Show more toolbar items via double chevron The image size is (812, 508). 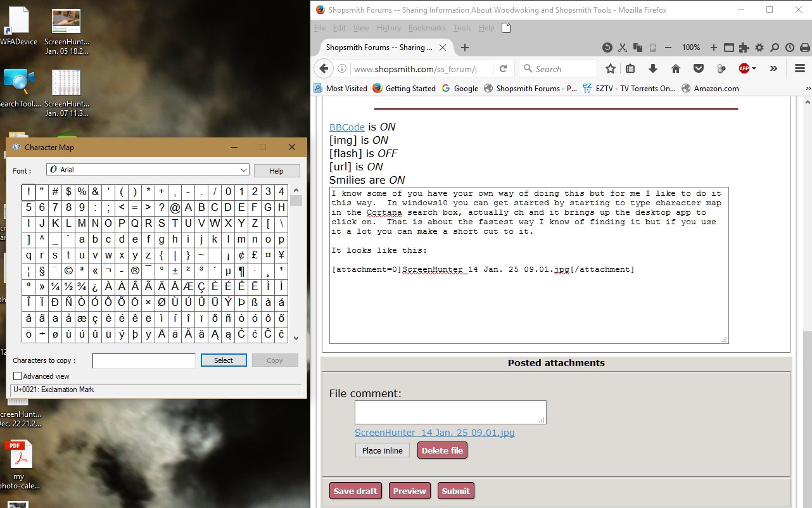[773, 68]
